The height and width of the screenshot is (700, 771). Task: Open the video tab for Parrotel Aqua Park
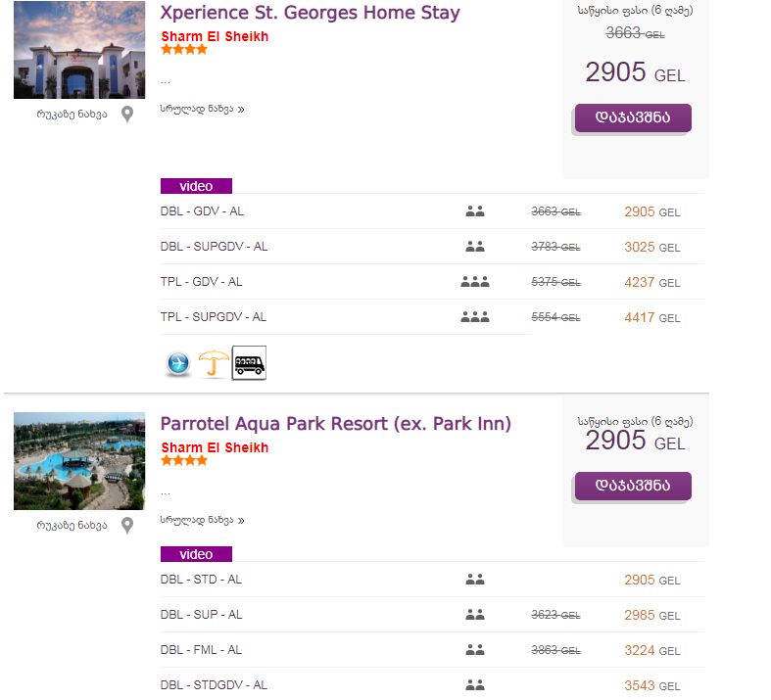coord(196,554)
